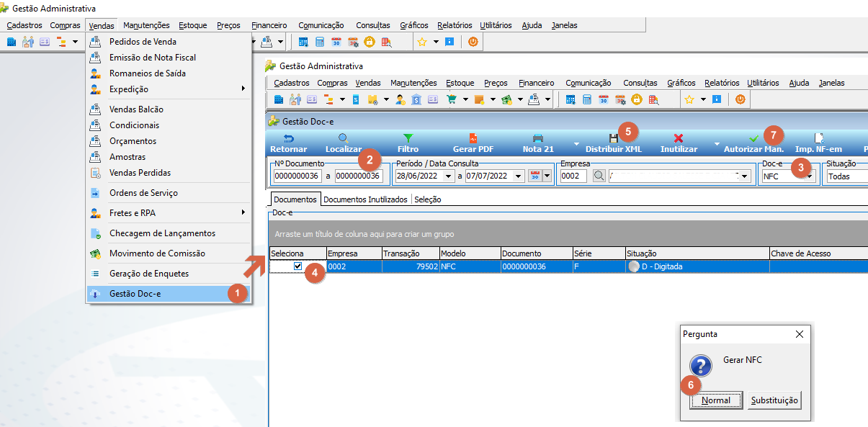Click shopping cart icon in inner window toolbar
This screenshot has height=427, width=868.
click(x=452, y=99)
